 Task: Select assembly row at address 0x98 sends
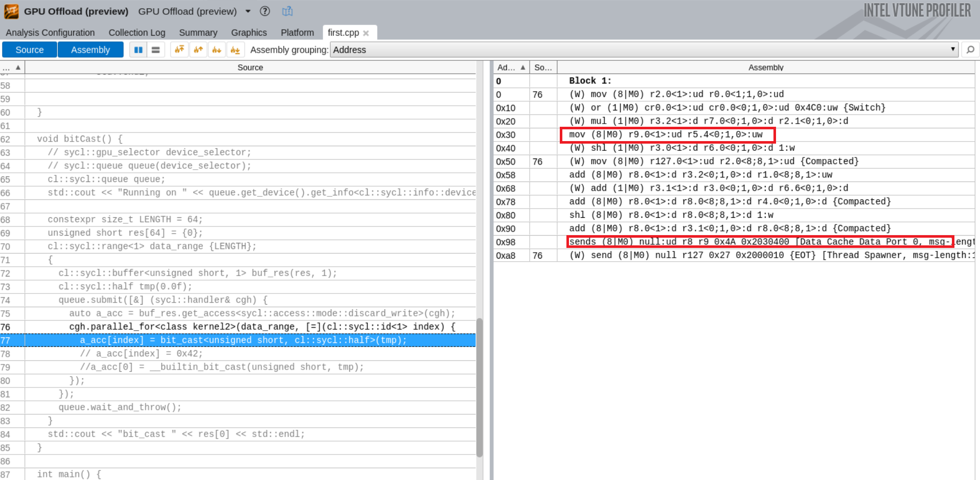tap(734, 242)
